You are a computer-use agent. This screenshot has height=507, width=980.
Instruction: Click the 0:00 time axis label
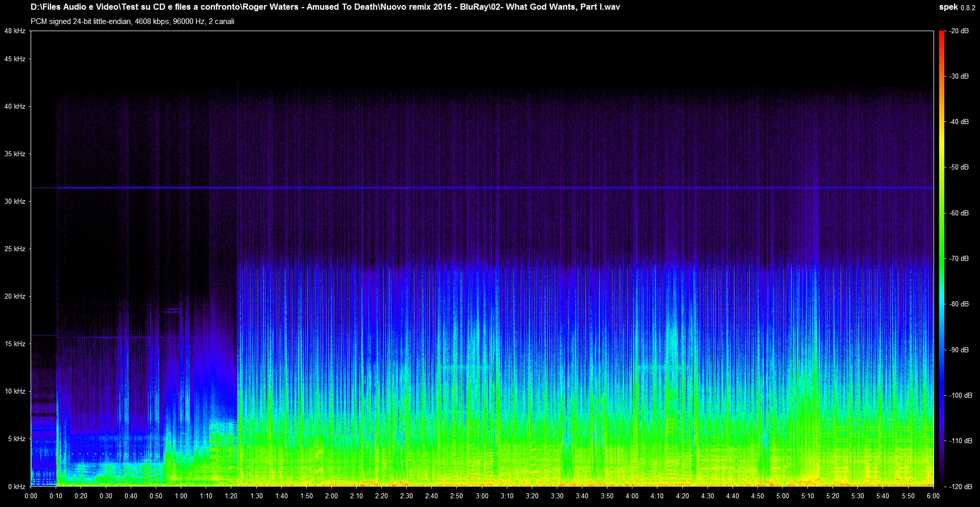tap(31, 496)
